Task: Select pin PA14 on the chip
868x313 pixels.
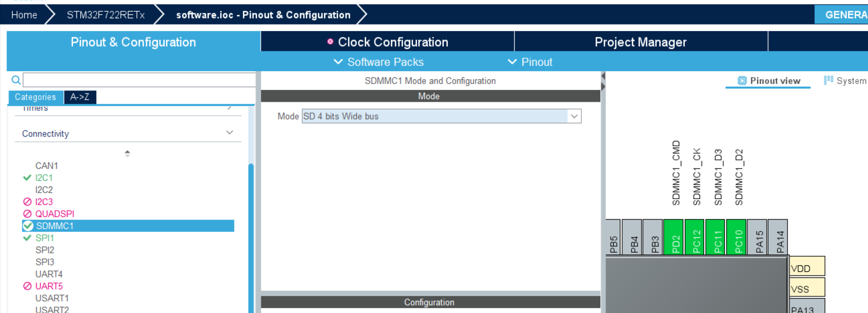Action: coord(778,236)
